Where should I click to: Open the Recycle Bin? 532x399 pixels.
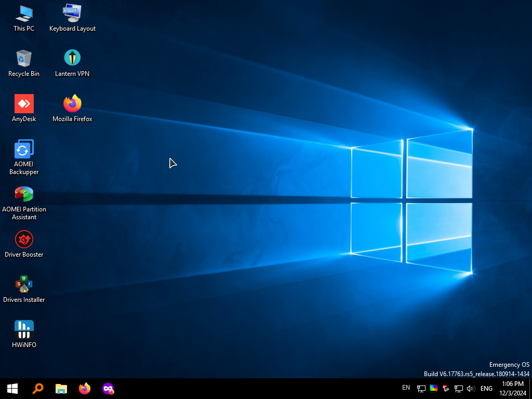click(x=24, y=58)
